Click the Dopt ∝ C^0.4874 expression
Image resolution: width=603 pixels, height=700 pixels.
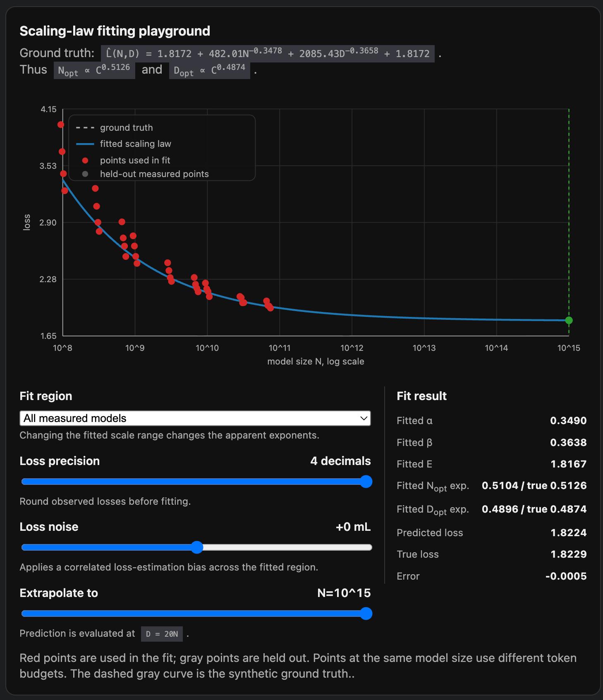click(210, 70)
